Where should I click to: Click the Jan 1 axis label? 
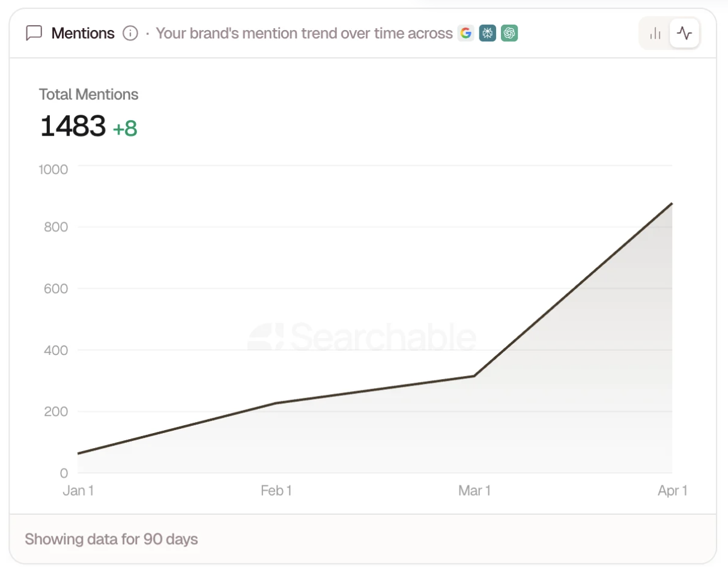[79, 491]
